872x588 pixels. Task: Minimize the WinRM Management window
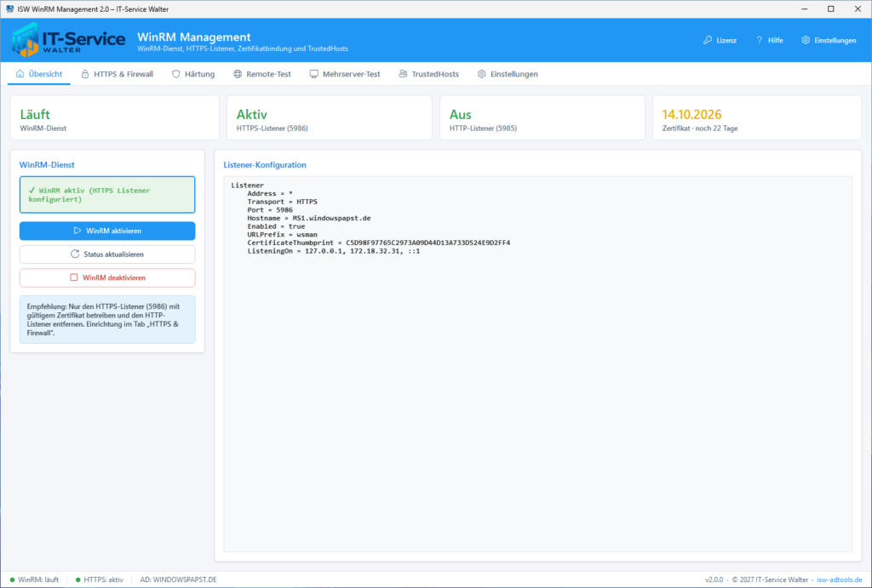pyautogui.click(x=804, y=9)
